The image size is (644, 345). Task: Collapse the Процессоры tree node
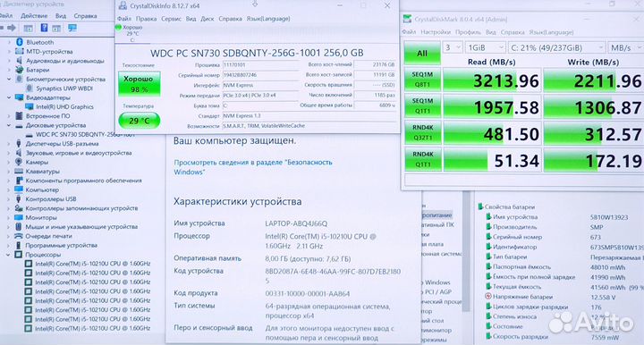click(8, 255)
